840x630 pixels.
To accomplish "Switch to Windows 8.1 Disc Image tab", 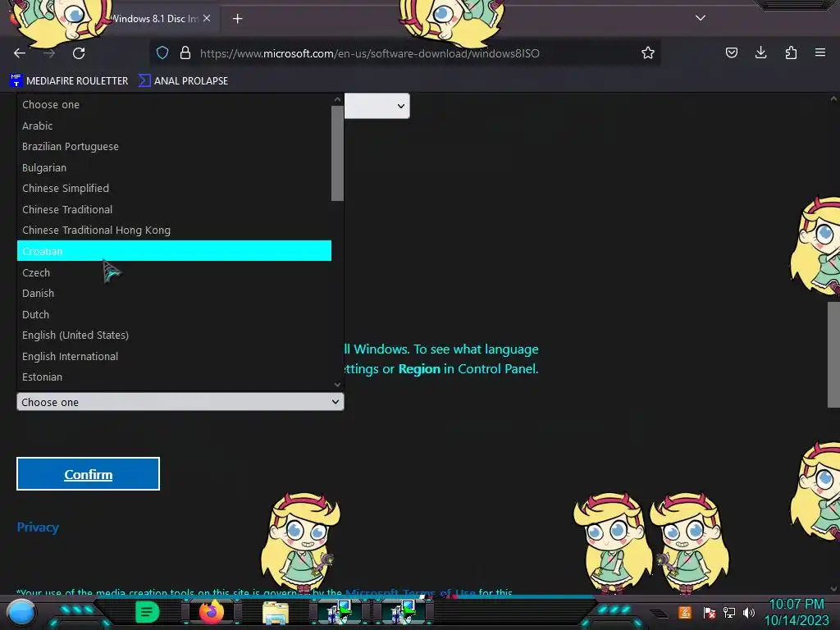I will point(155,18).
